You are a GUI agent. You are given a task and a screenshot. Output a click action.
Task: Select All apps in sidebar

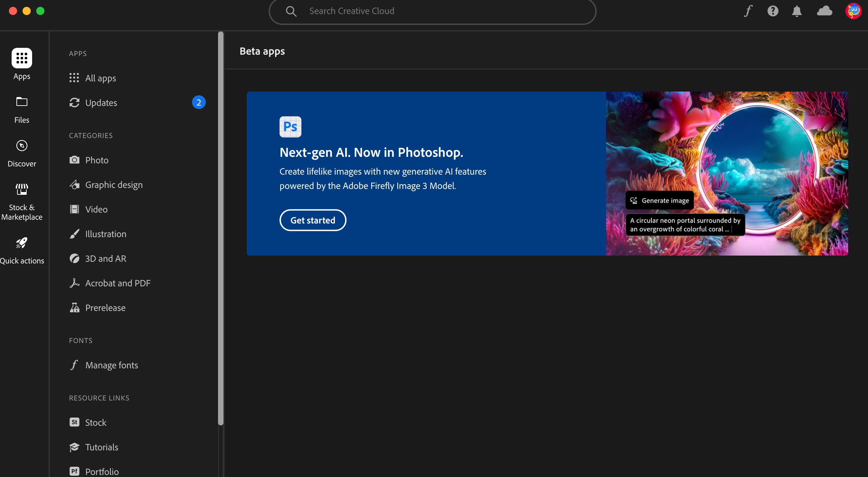(x=100, y=78)
